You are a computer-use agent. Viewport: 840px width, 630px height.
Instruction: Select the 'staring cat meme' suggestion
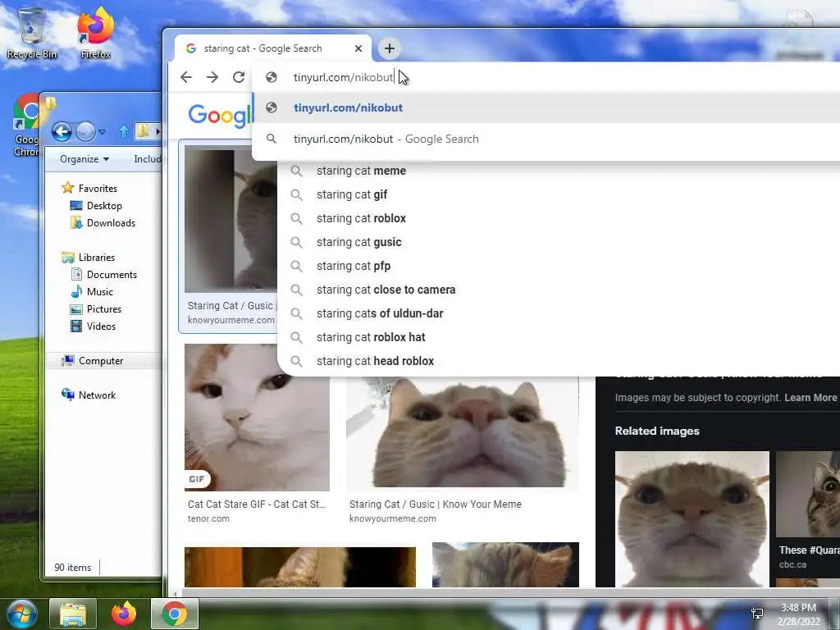[361, 171]
